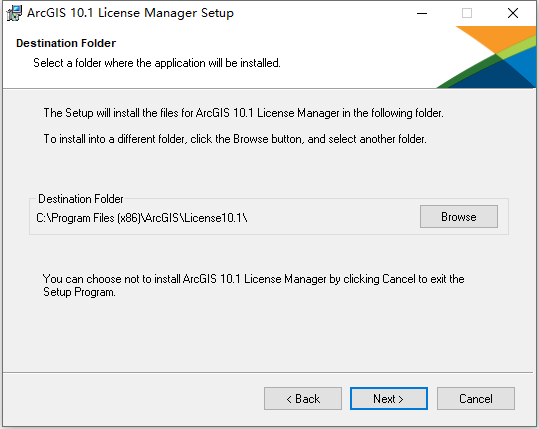Click the green stripe of the banner graphic
This screenshot has width=539, height=429.
tap(473, 70)
